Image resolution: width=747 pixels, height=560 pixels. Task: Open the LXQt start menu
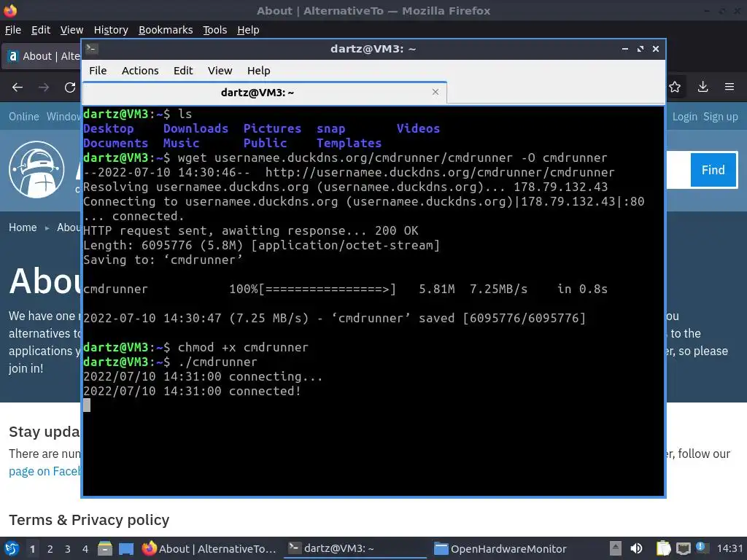click(11, 548)
